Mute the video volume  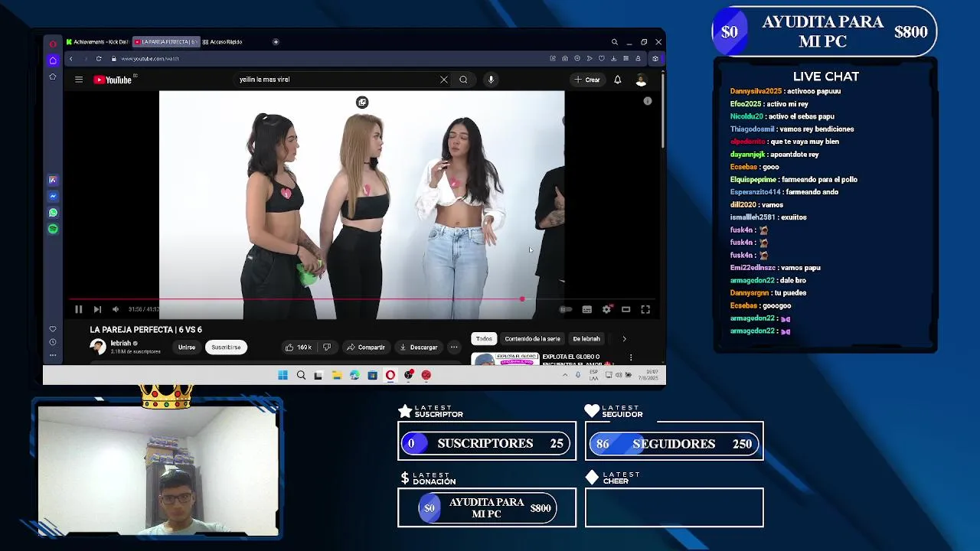[x=116, y=309]
